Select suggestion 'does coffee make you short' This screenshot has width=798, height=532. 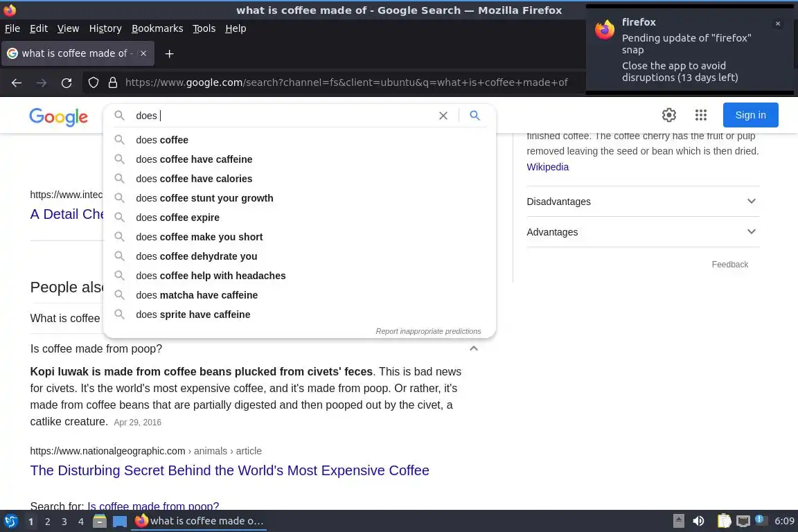tap(299, 237)
